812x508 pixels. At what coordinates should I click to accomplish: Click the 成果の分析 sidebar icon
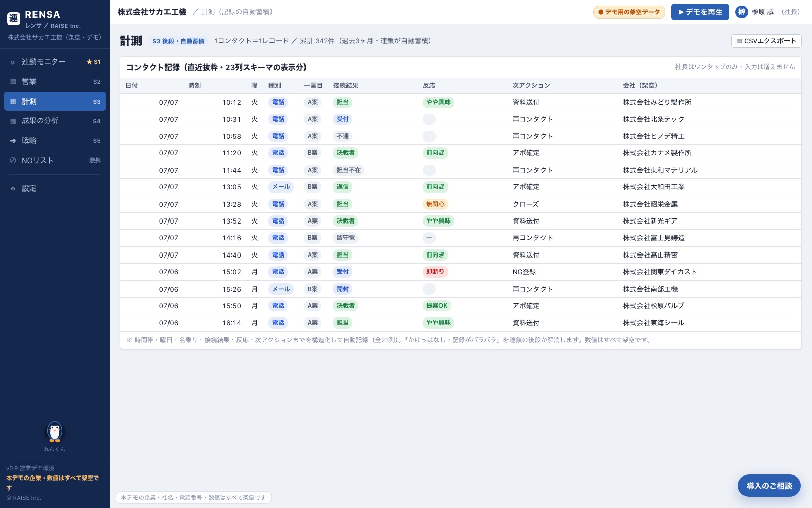[x=13, y=121]
